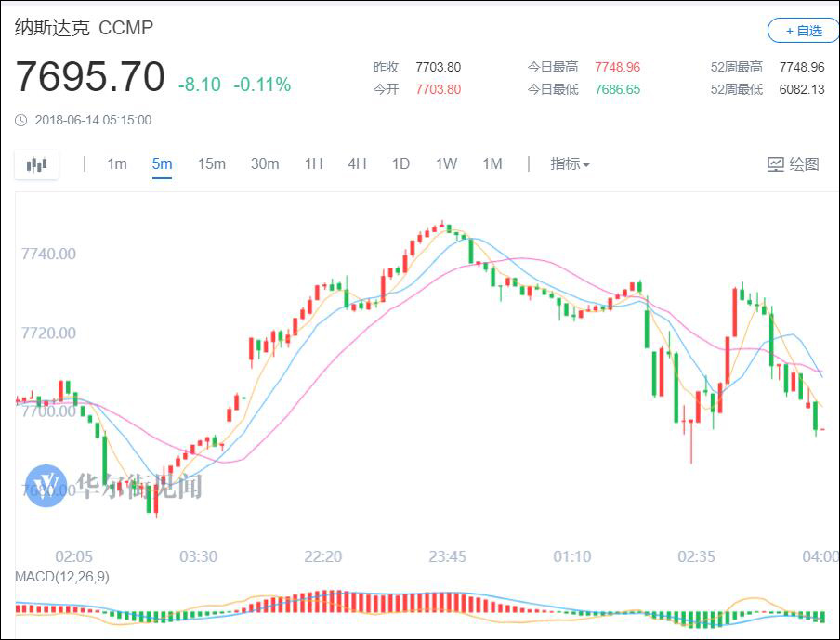The height and width of the screenshot is (640, 840).
Task: Add to watchlist with + 自选
Action: click(x=804, y=31)
